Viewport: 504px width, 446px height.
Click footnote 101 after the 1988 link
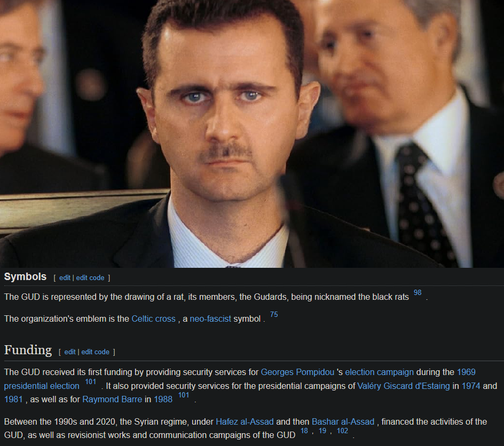(184, 395)
